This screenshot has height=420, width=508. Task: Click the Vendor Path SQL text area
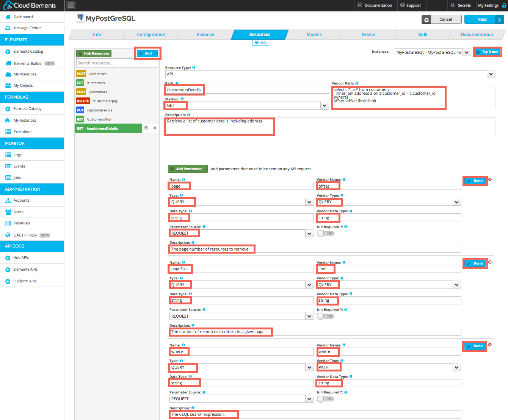click(x=413, y=97)
